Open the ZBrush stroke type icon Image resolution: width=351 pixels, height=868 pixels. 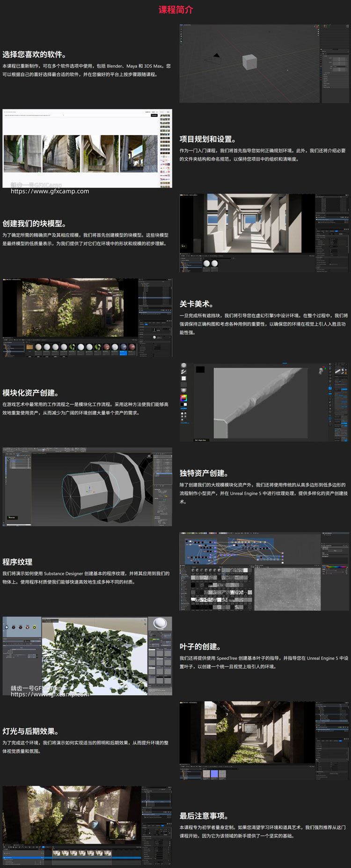[x=184, y=372]
